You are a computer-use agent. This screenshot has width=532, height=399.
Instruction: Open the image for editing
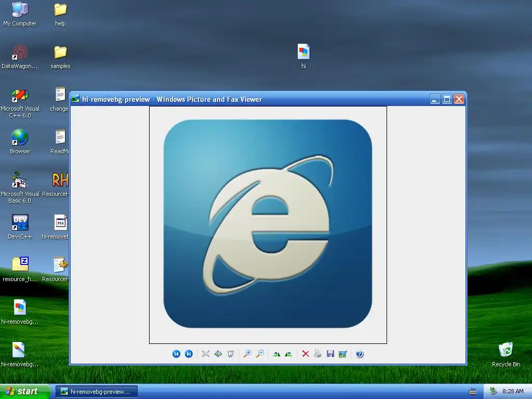343,354
